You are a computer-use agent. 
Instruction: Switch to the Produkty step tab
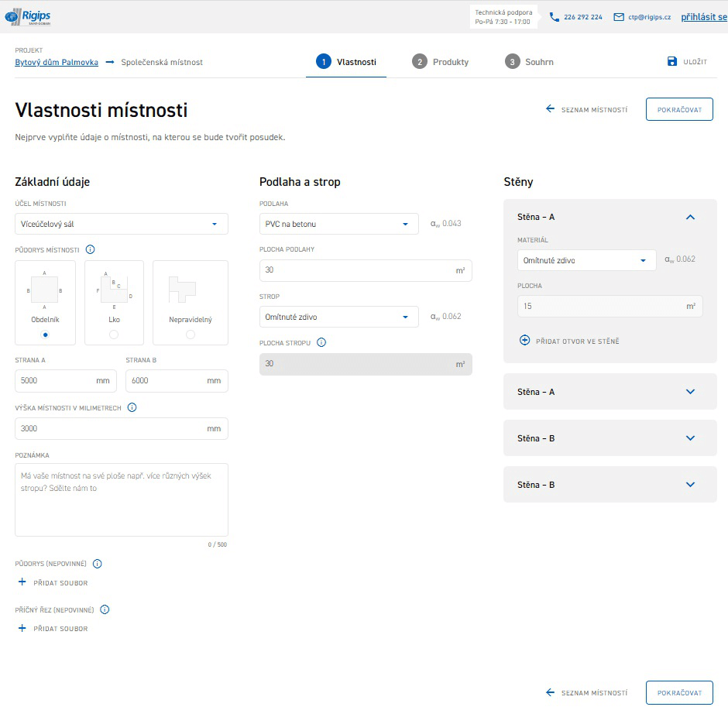(x=441, y=62)
